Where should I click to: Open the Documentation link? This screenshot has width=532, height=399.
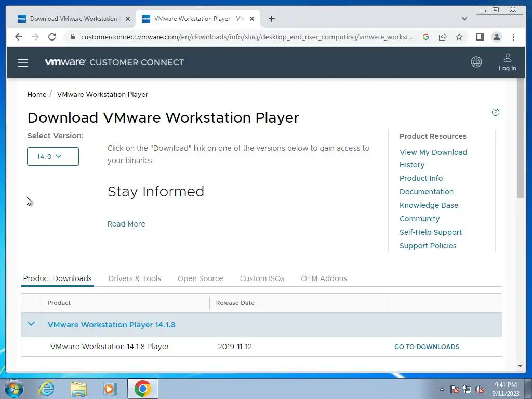pyautogui.click(x=427, y=192)
